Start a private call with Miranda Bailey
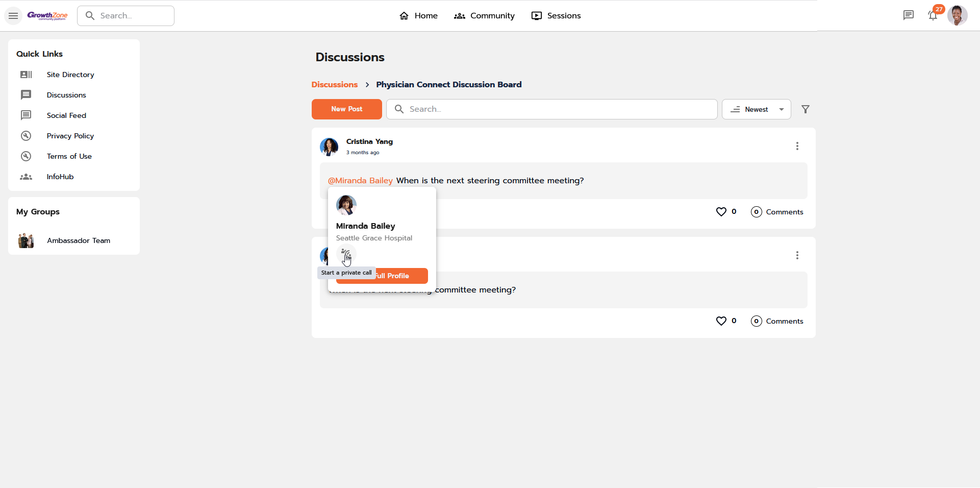The height and width of the screenshot is (488, 980). 346,254
